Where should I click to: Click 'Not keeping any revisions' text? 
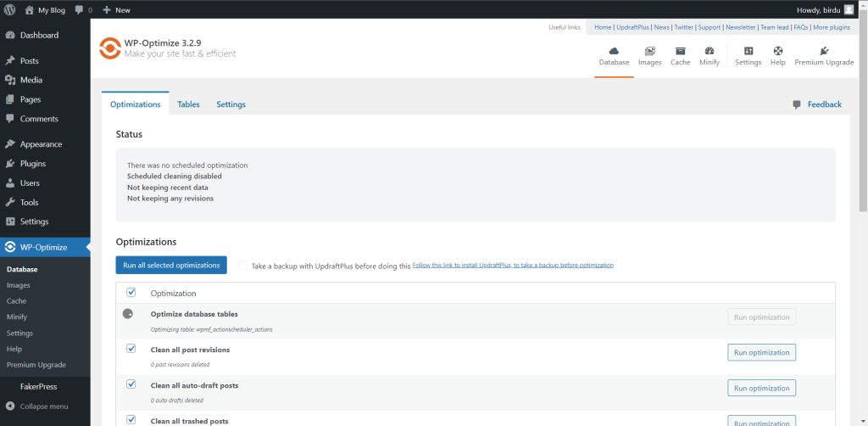170,198
